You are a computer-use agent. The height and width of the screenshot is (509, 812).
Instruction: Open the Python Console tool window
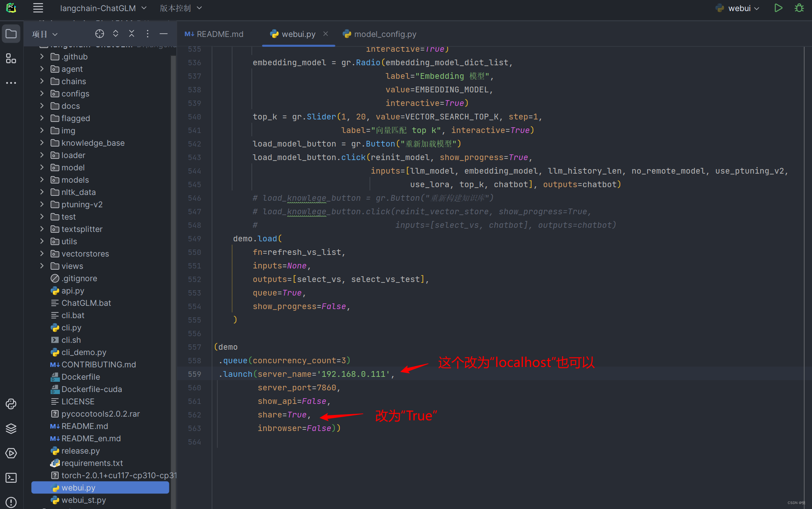(11, 404)
